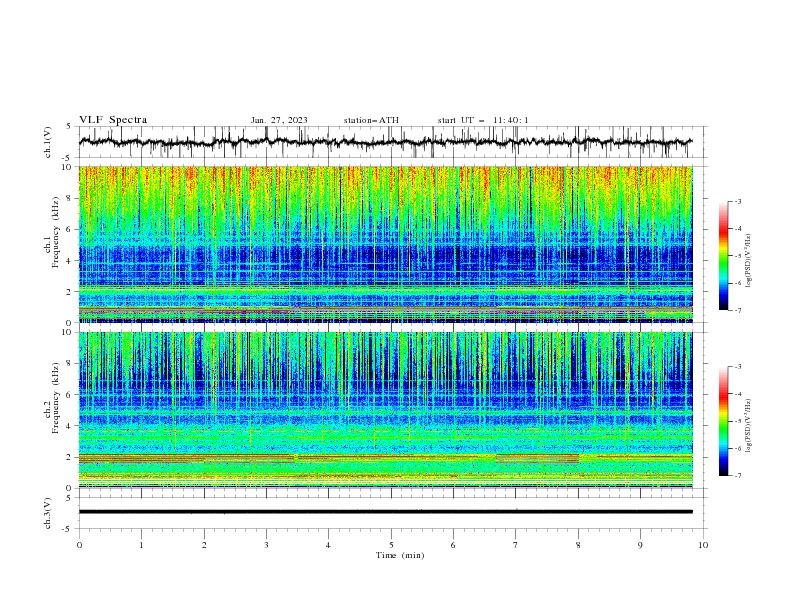792x612 pixels.
Task: Click the '-3' value on upper colorbar
Action: click(x=737, y=201)
